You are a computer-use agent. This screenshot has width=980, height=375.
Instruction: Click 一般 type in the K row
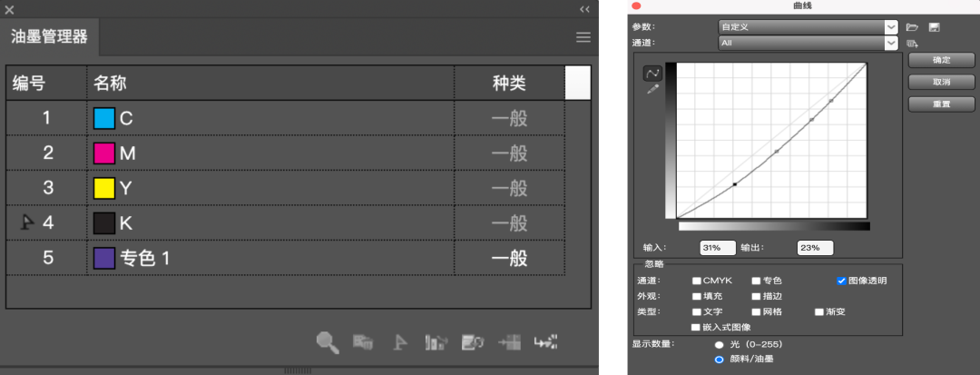[x=509, y=223]
